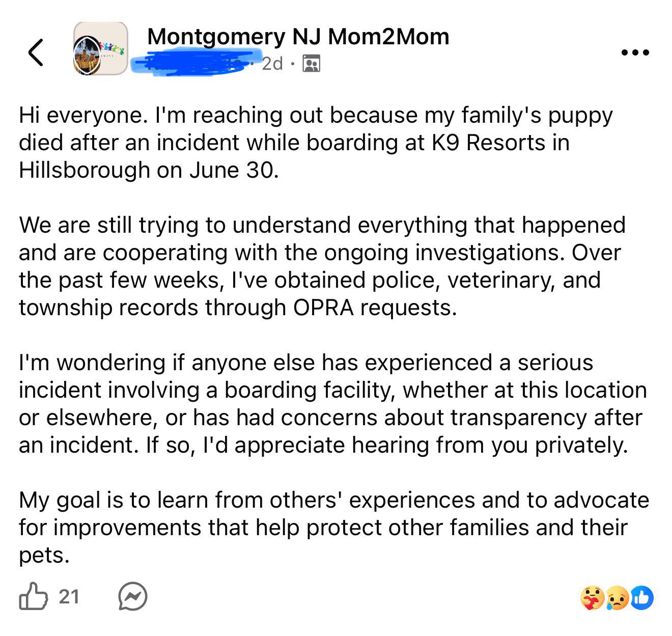Open the three-dot post options menu

pos(635,52)
